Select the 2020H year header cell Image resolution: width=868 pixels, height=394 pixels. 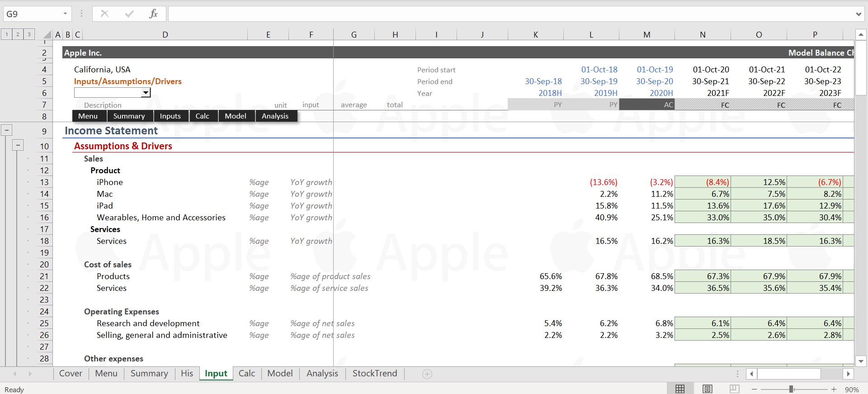click(x=647, y=93)
